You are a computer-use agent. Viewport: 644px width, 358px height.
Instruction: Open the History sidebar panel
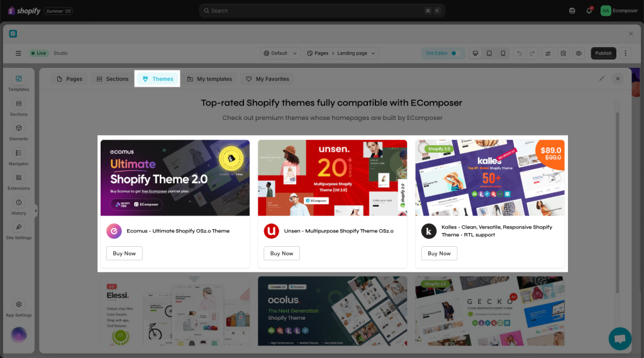click(x=18, y=207)
